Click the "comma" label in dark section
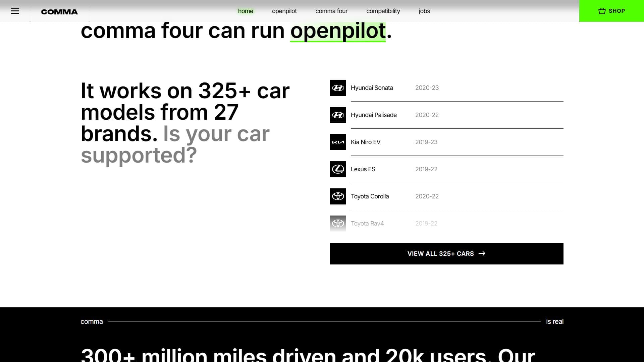Screen dimensions: 644x362 coord(92,321)
